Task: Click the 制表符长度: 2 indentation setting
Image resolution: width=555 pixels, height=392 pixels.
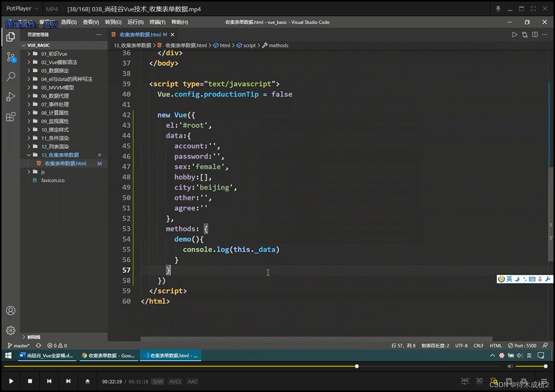Action: (435, 345)
